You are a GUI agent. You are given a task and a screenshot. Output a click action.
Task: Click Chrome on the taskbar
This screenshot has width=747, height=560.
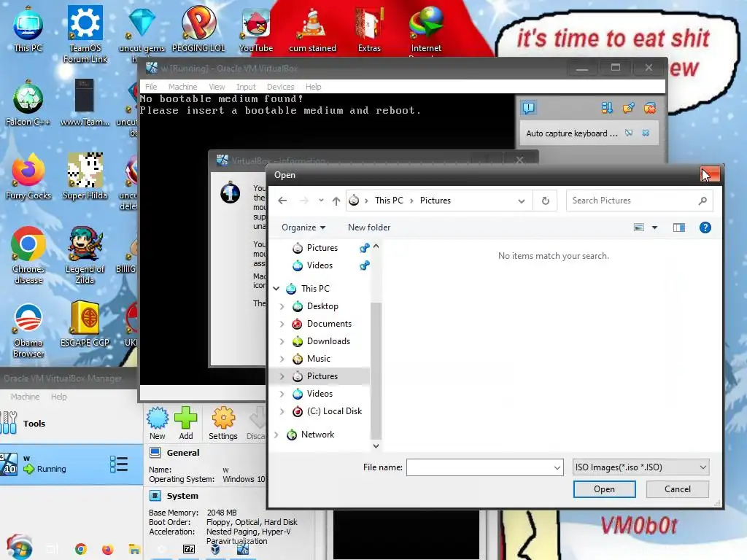[80, 549]
